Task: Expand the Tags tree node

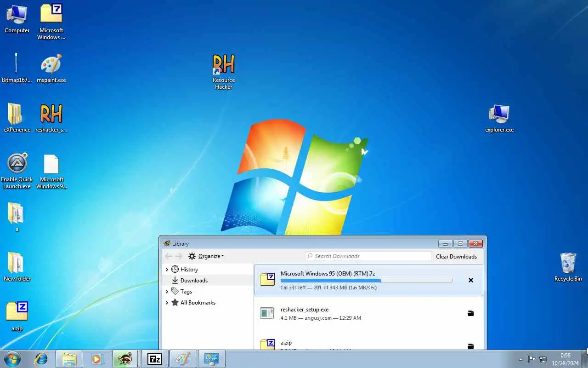Action: (x=167, y=292)
